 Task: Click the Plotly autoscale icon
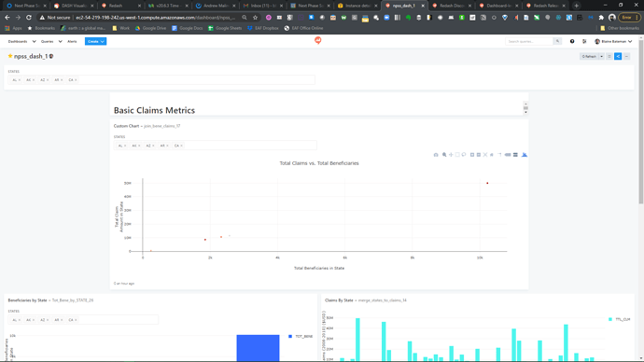(485, 155)
